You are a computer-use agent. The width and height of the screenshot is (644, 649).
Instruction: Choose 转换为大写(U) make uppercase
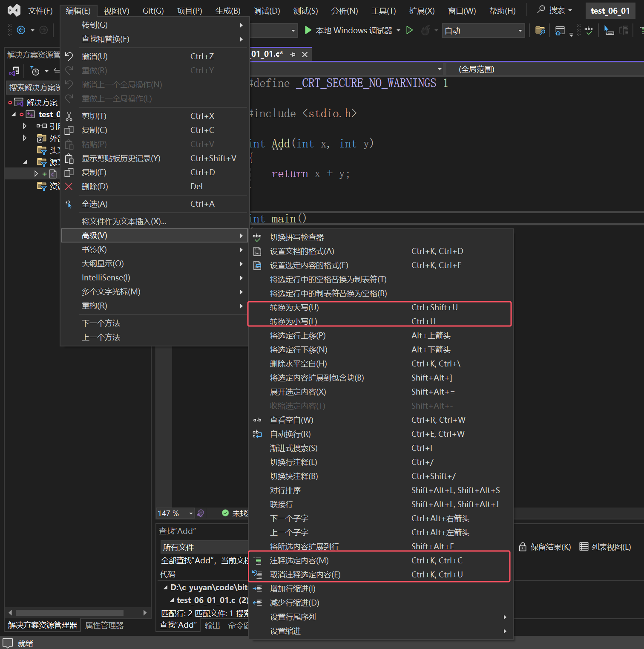click(x=381, y=307)
